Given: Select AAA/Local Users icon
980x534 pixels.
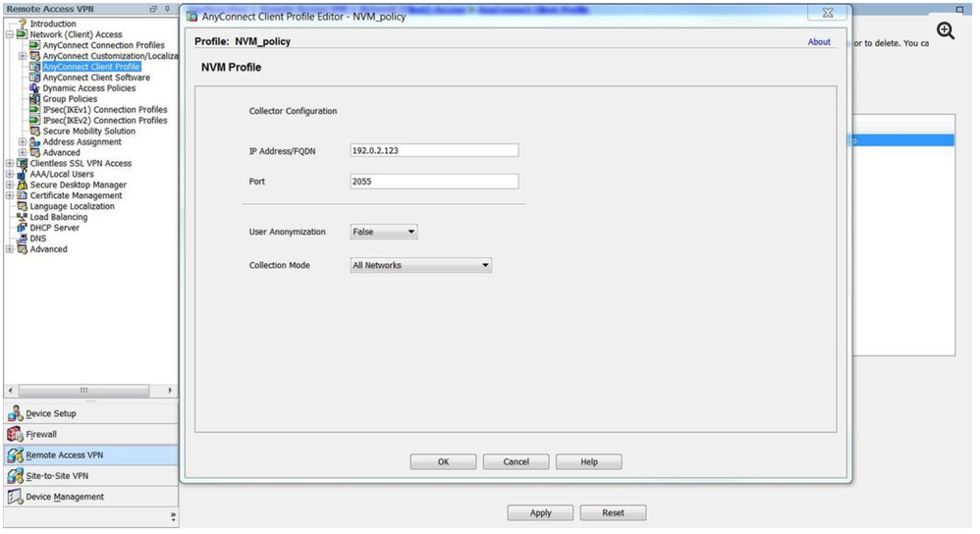Looking at the screenshot, I should point(23,175).
